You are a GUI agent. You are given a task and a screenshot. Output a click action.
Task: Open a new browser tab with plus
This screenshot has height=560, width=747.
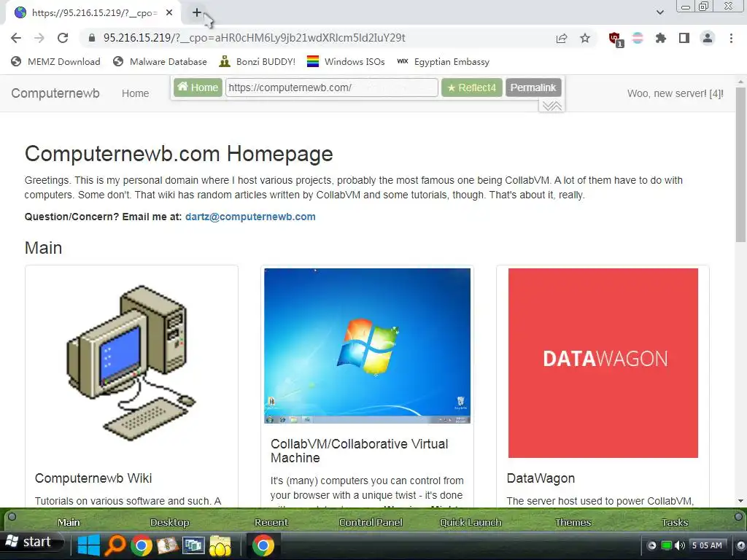tap(197, 13)
